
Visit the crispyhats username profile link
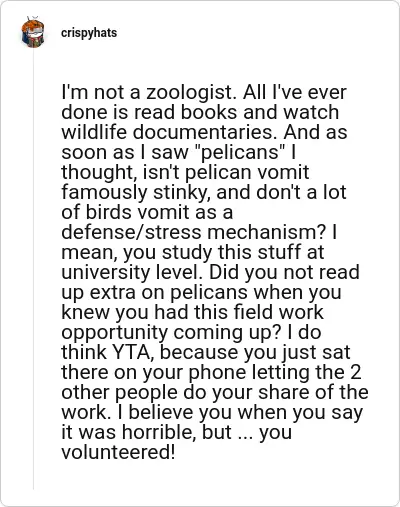click(x=89, y=33)
